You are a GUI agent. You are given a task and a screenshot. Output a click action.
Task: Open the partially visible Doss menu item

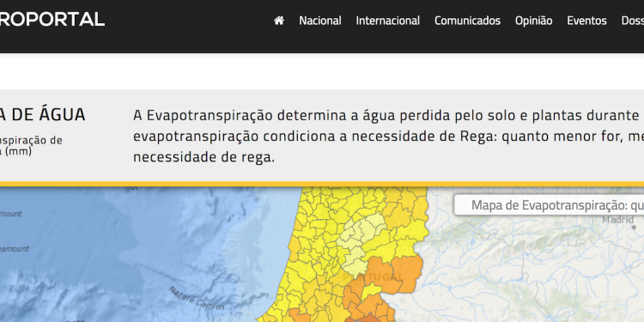click(x=633, y=21)
